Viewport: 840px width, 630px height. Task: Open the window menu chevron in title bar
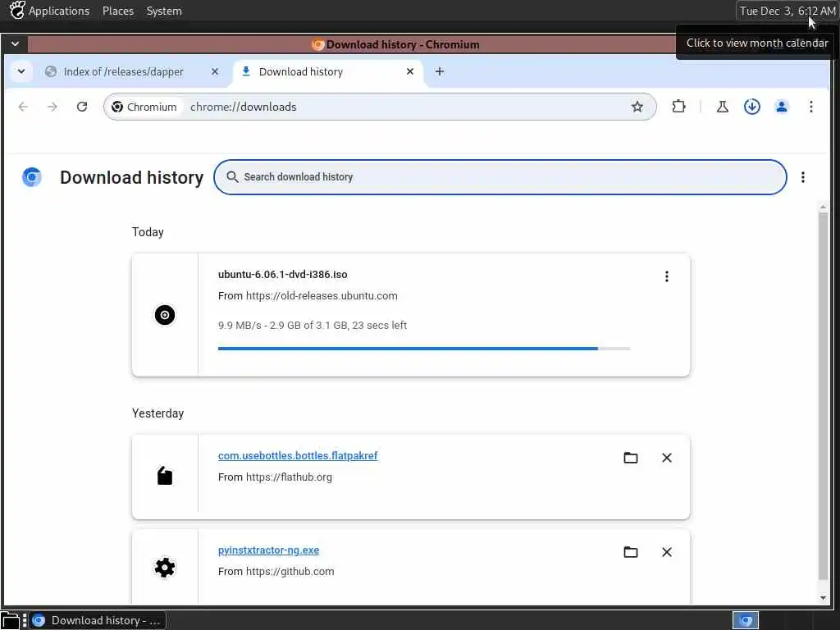coord(15,44)
